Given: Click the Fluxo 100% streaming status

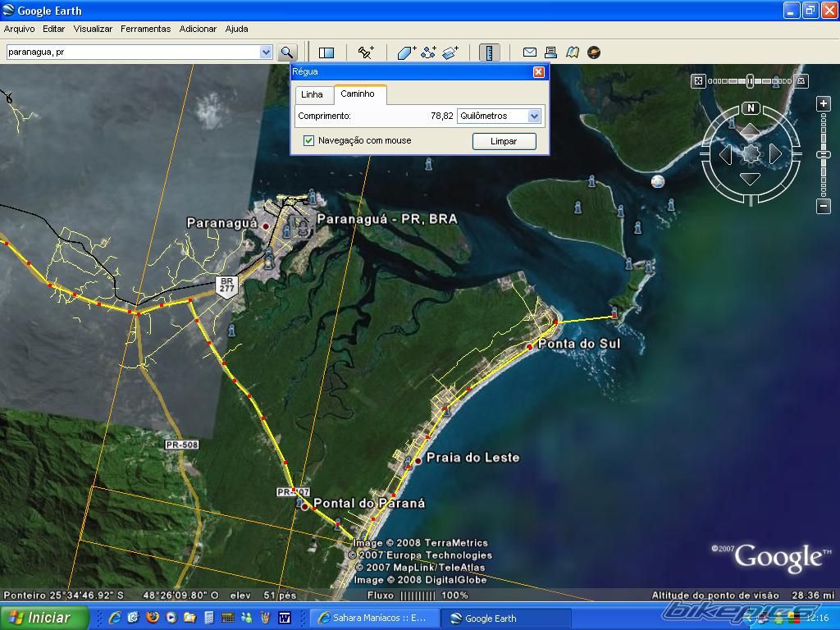Looking at the screenshot, I should [418, 596].
